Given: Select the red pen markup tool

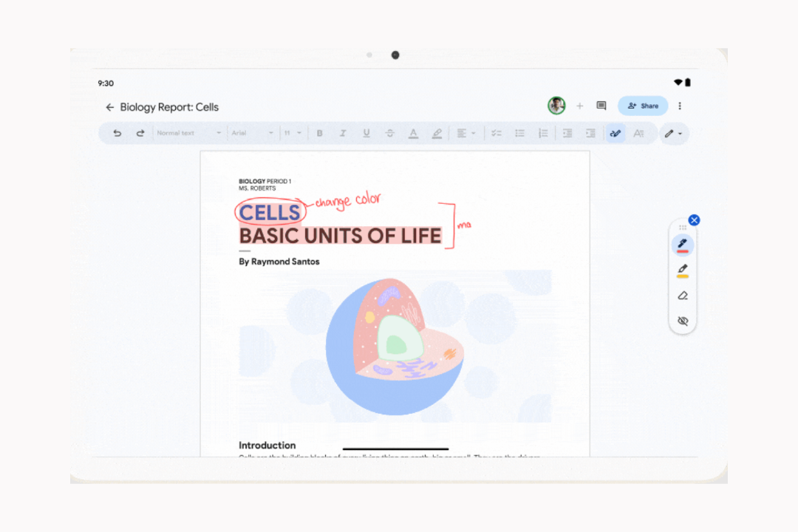Looking at the screenshot, I should [682, 245].
